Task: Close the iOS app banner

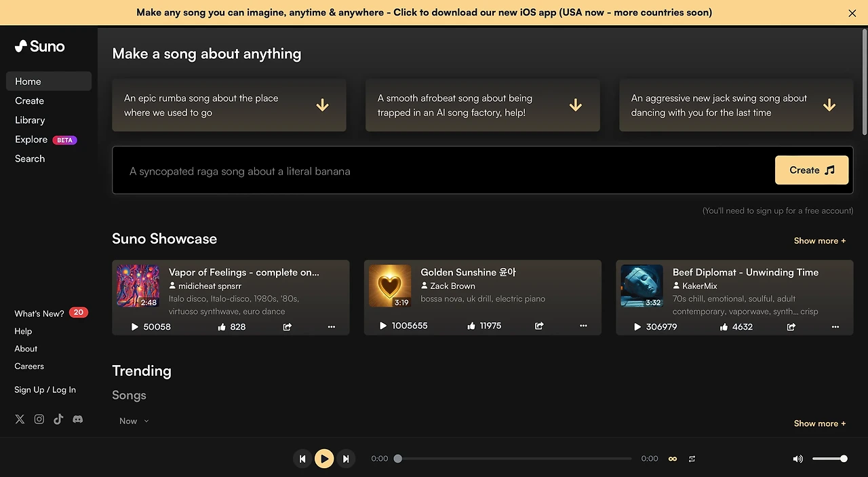Action: pyautogui.click(x=852, y=13)
